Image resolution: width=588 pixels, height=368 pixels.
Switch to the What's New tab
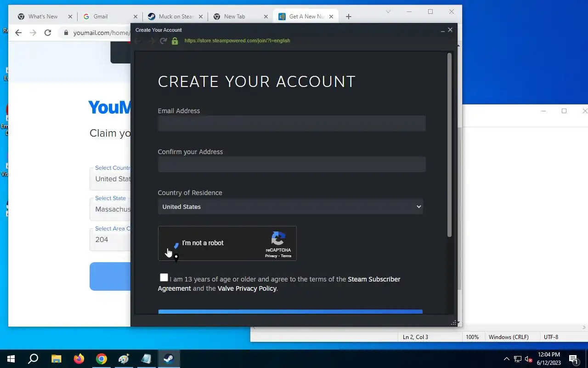pyautogui.click(x=43, y=17)
